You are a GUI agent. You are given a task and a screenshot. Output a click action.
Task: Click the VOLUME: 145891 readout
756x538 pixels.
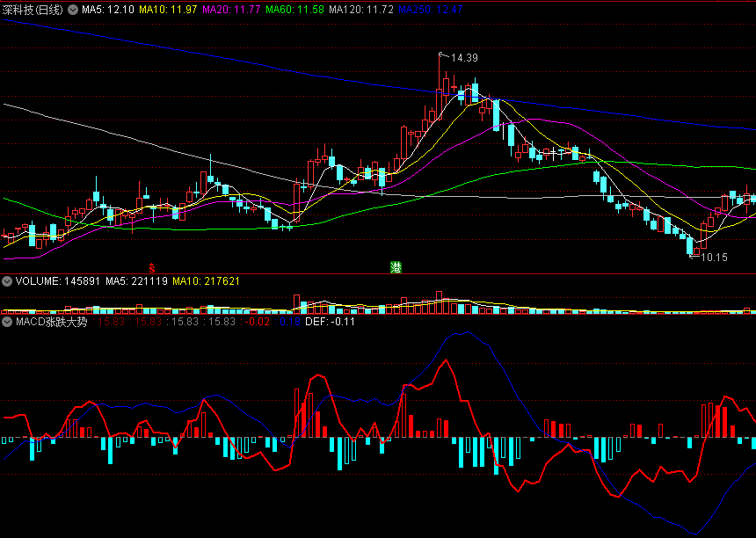(x=58, y=281)
